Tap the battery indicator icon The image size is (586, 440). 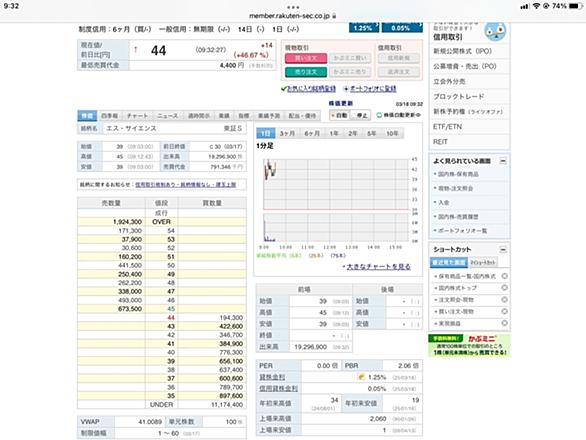576,6
